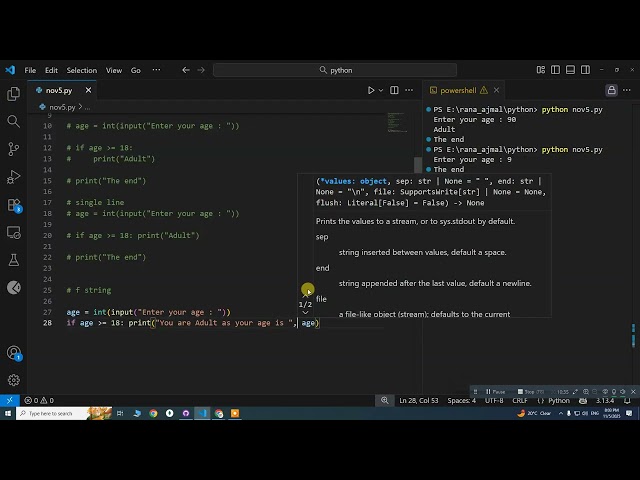
Task: Expand the hidden menus ellipsis in title bar
Action: pyautogui.click(x=156, y=70)
